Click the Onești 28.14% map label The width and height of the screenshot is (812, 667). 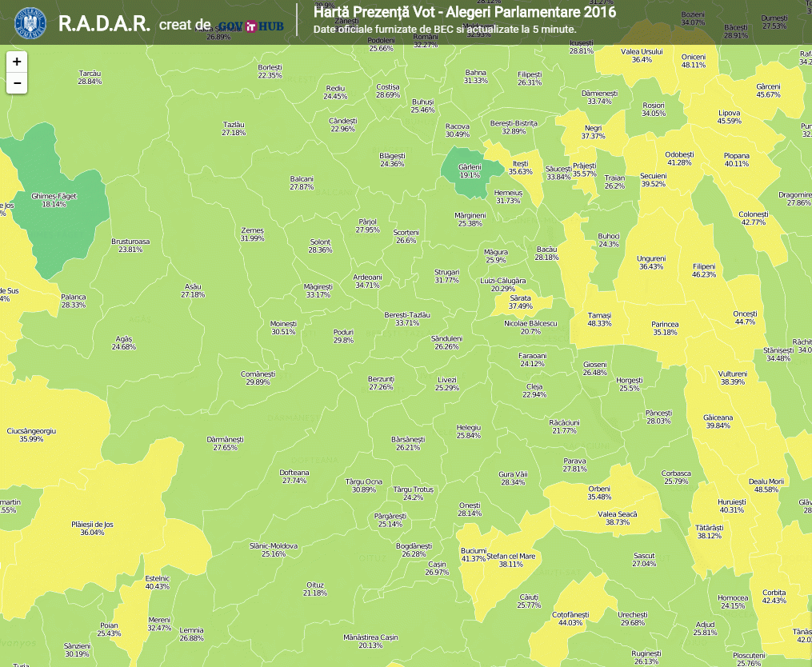[470, 509]
